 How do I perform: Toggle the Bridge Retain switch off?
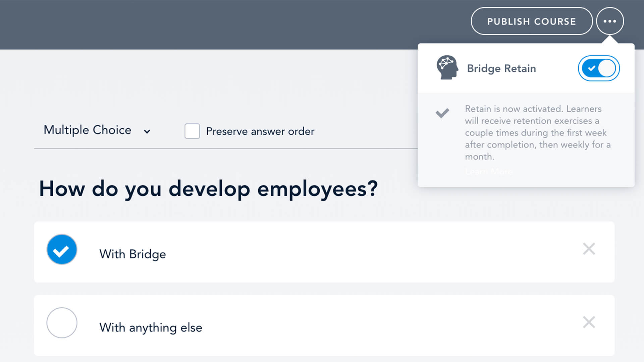point(599,68)
